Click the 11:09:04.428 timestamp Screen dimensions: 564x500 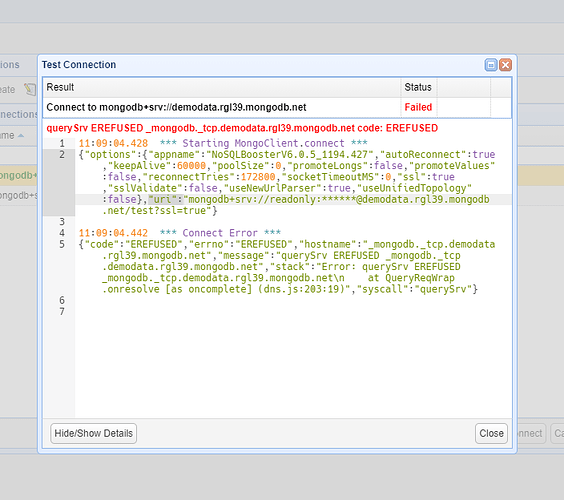pyautogui.click(x=113, y=143)
